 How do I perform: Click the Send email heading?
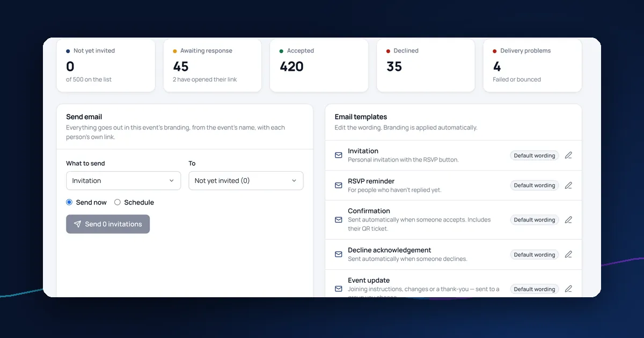[84, 117]
